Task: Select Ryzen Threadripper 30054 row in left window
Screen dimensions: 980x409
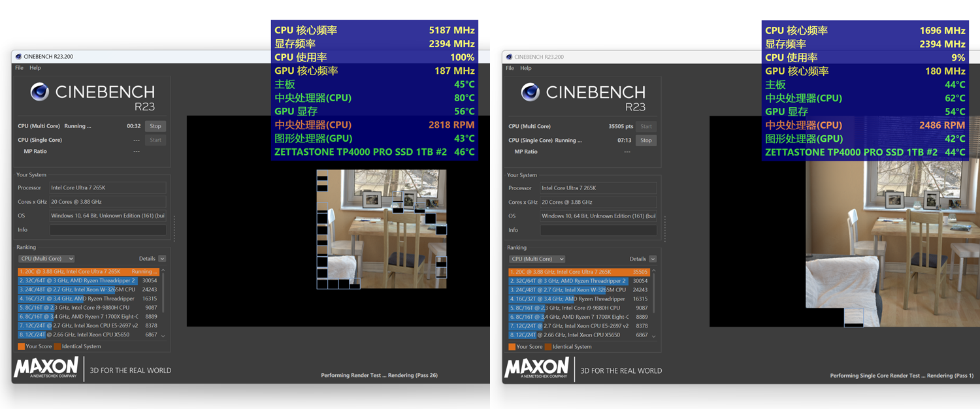Action: click(x=88, y=280)
